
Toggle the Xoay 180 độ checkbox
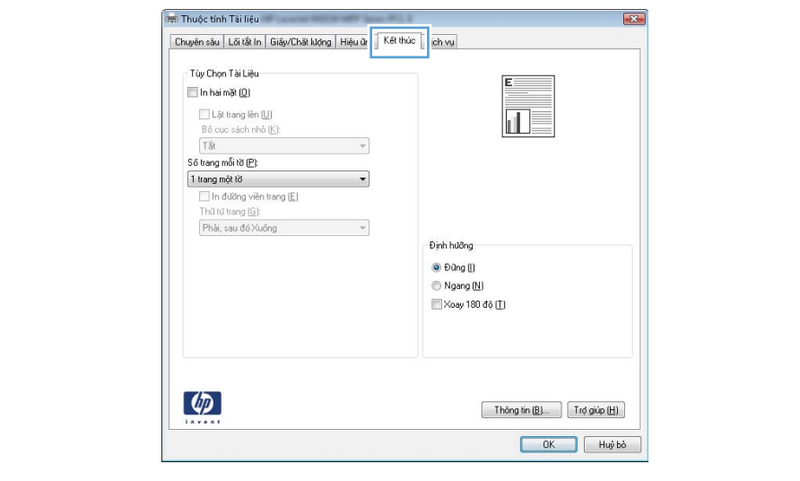tap(436, 305)
